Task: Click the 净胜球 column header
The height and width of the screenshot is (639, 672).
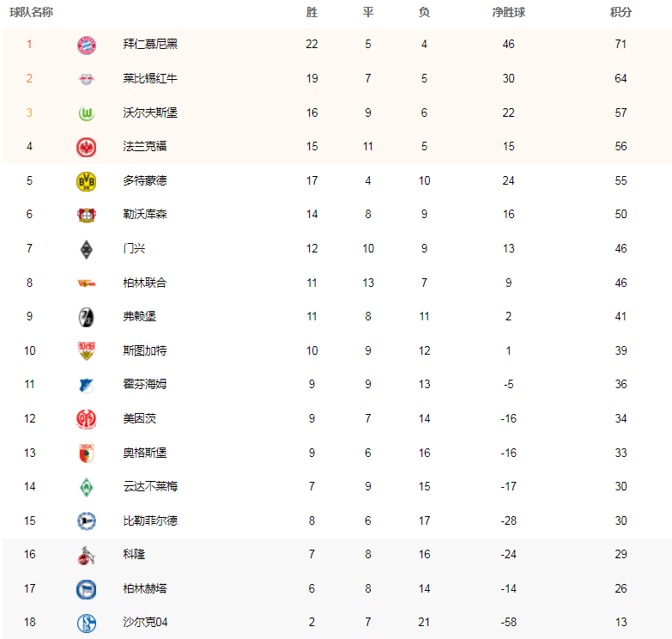Action: pyautogui.click(x=508, y=12)
